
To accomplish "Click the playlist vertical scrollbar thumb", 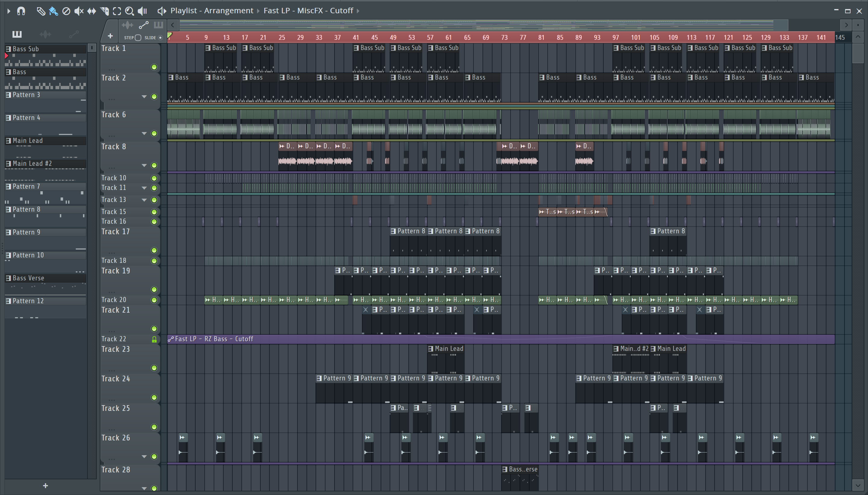I will pos(858,53).
